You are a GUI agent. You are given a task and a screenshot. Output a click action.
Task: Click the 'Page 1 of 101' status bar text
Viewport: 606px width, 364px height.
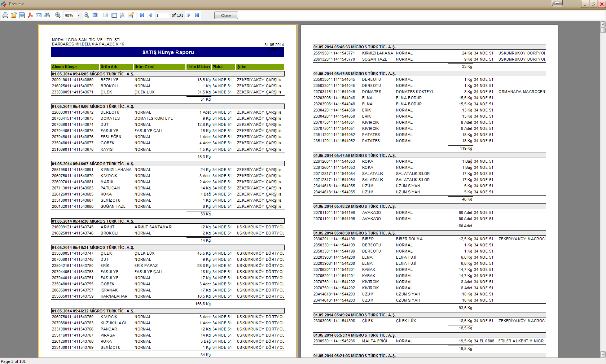coord(13,361)
